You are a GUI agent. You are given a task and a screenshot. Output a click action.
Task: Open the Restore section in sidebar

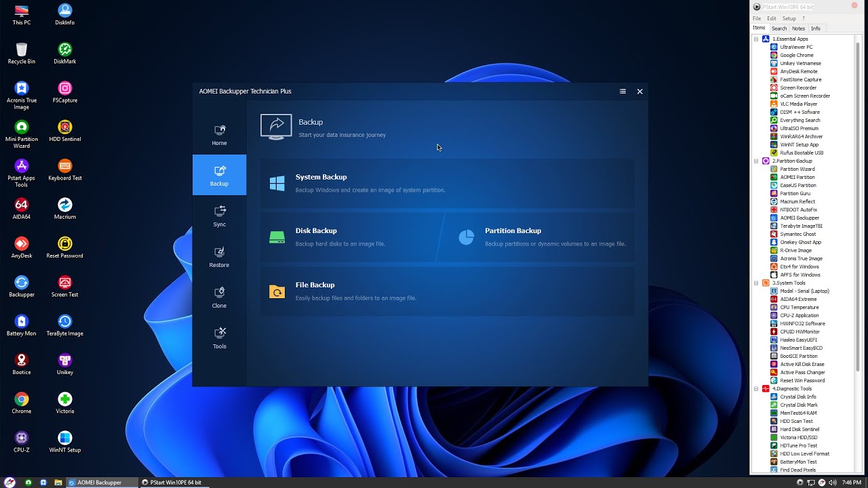(x=219, y=257)
